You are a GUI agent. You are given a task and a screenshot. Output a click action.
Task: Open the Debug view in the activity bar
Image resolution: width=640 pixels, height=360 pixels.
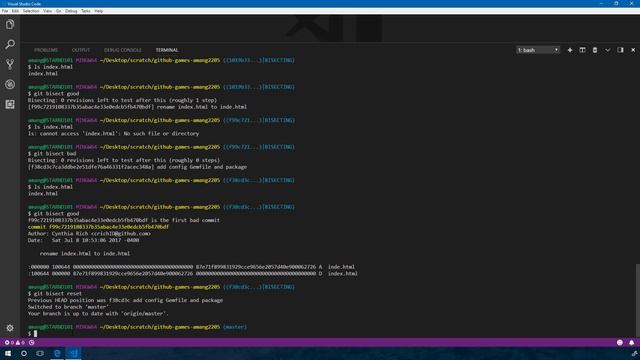tap(10, 84)
